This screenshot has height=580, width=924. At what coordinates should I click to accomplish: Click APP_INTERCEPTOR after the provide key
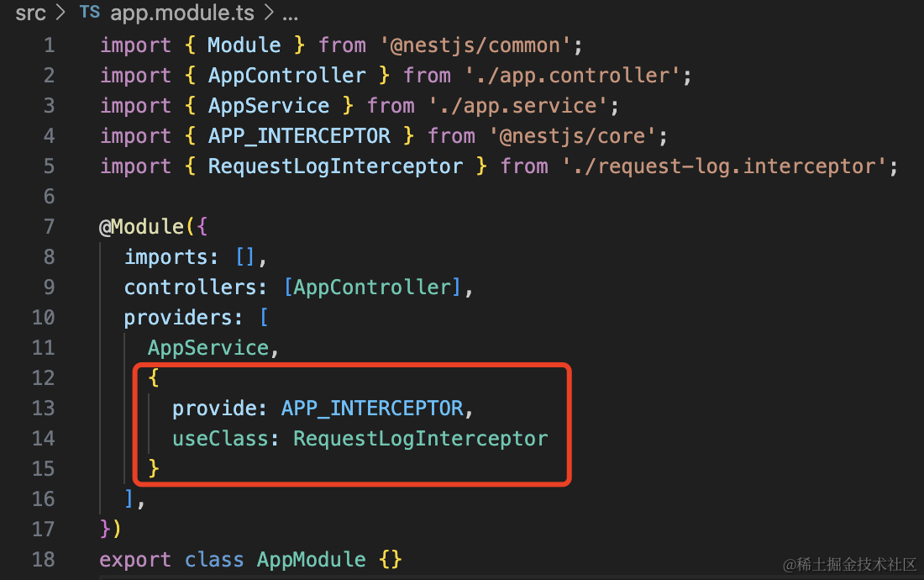tap(371, 409)
